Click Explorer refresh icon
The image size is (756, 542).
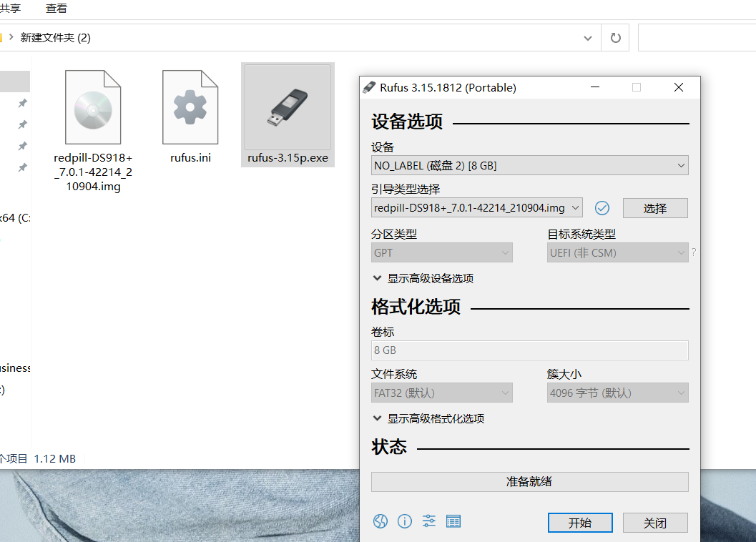tap(616, 38)
